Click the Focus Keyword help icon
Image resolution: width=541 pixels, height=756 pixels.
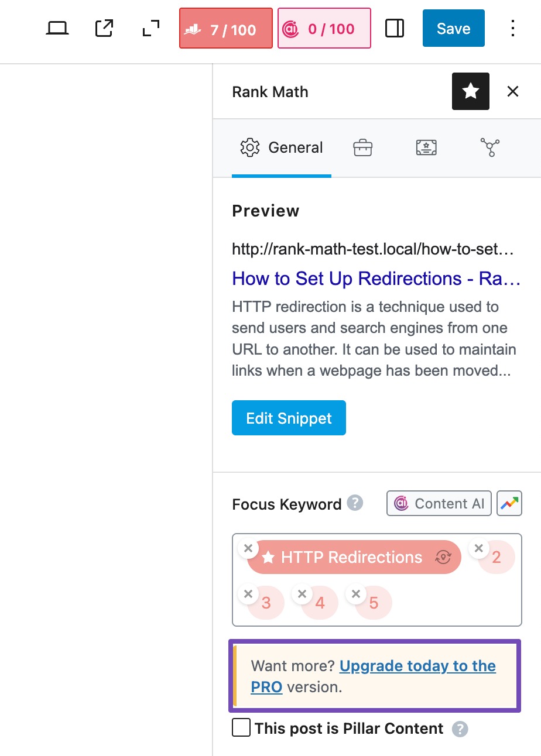[355, 503]
